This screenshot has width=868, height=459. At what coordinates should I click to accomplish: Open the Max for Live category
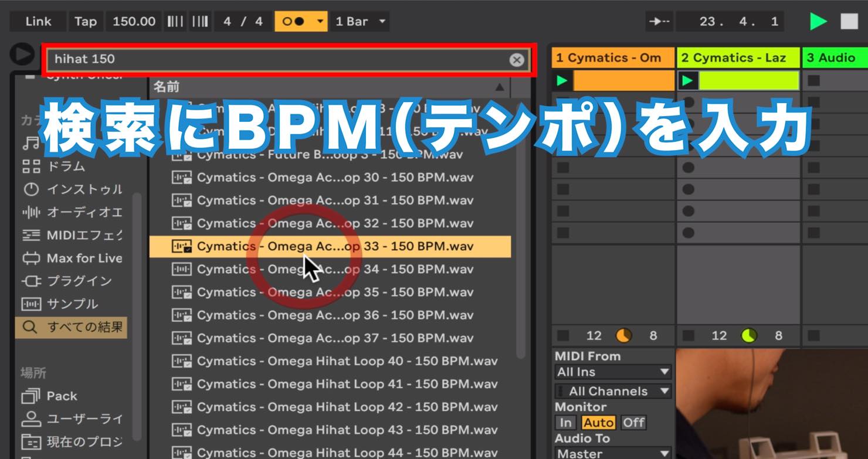pos(73,258)
